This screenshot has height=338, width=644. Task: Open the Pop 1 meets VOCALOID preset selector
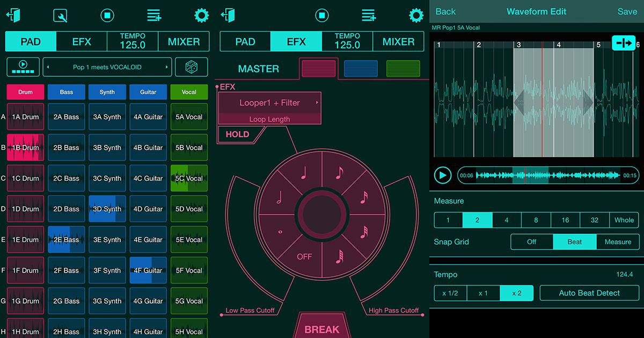(x=107, y=67)
